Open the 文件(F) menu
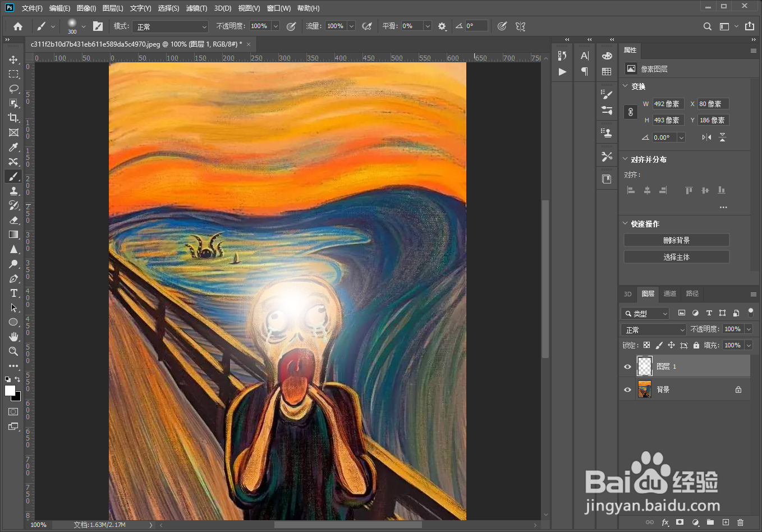The height and width of the screenshot is (532, 762). (32, 8)
